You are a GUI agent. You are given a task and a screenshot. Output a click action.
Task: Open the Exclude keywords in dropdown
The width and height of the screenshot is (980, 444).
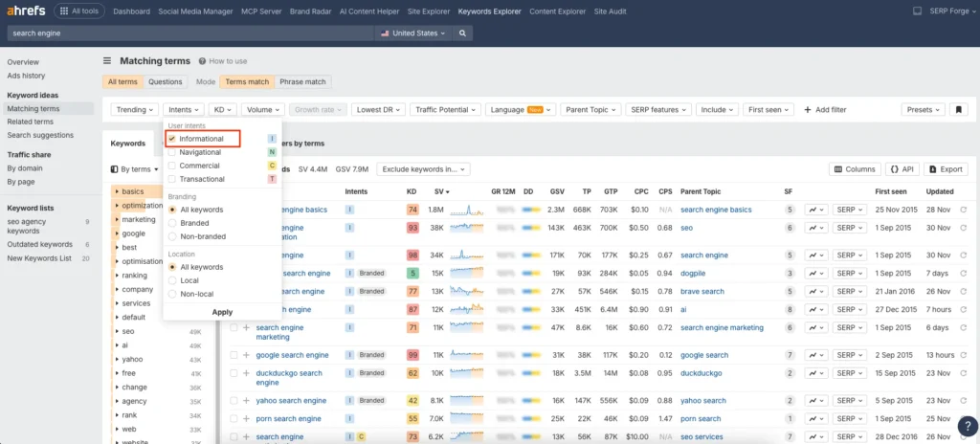(x=423, y=168)
